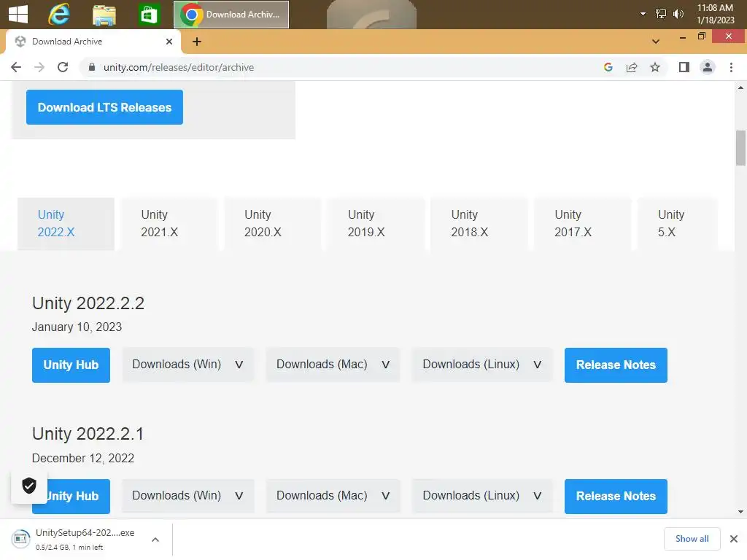Screen dimensions: 747x560
Task: Open Windows Store from taskbar
Action: pyautogui.click(x=149, y=15)
